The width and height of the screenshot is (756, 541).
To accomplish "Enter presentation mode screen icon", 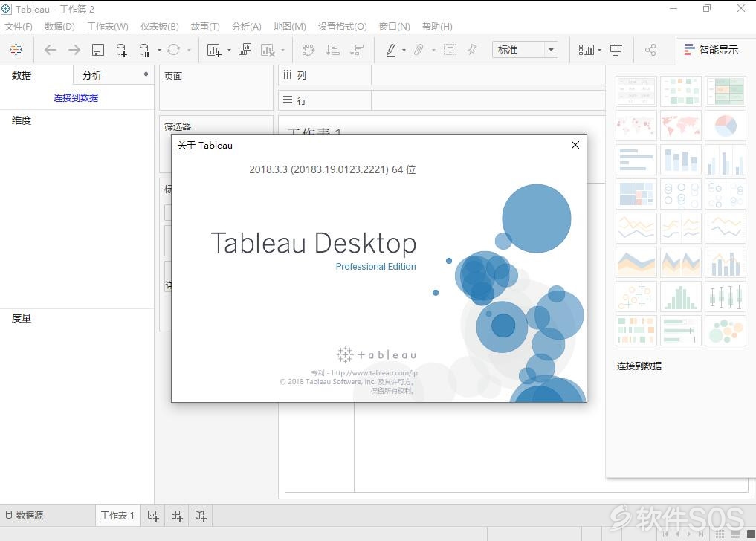I will [x=616, y=50].
